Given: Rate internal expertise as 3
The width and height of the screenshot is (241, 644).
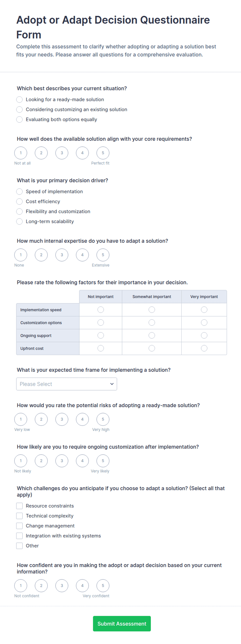Looking at the screenshot, I should point(62,255).
